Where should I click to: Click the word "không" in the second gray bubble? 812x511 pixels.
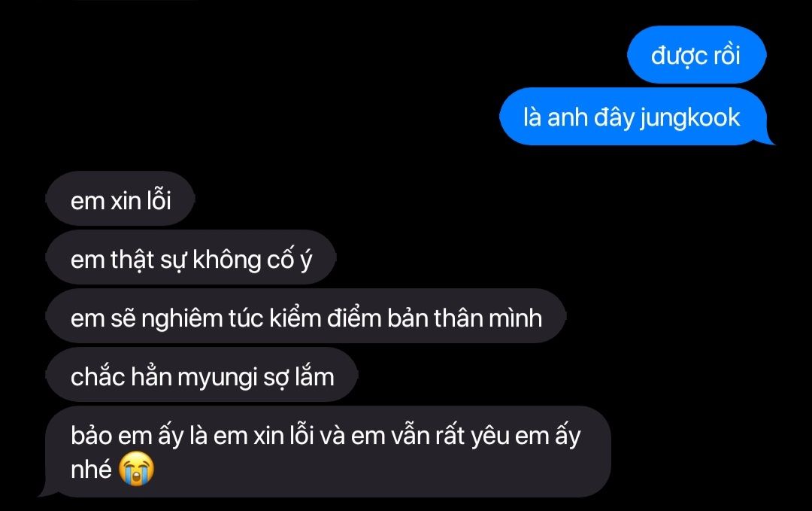(226, 260)
